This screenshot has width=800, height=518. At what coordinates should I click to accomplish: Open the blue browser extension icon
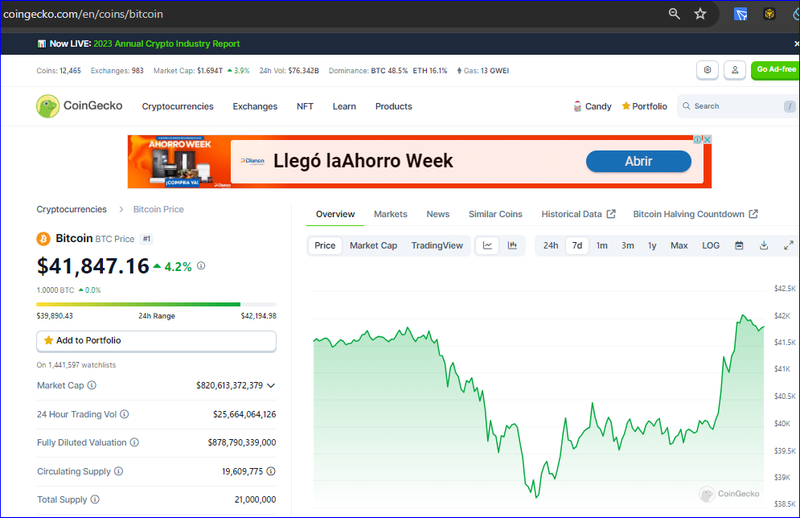(x=740, y=14)
